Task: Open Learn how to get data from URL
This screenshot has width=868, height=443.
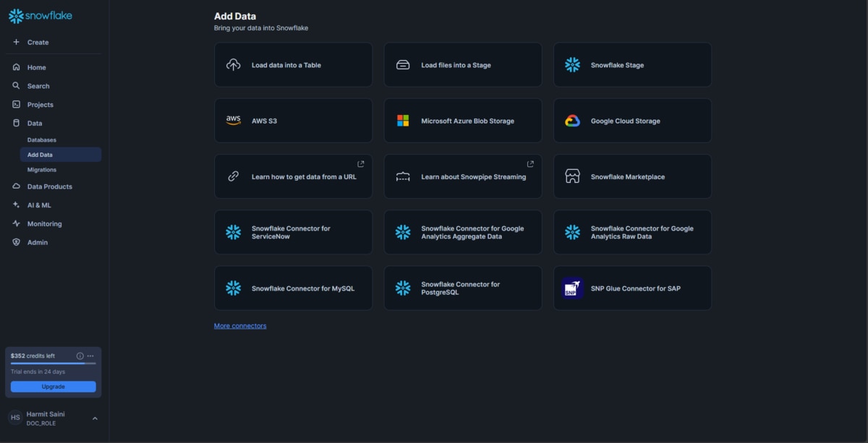Action: (x=294, y=176)
